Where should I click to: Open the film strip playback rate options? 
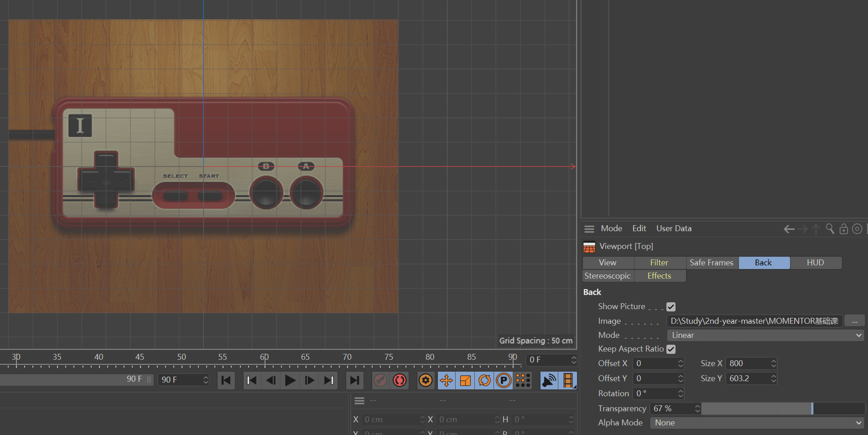coord(568,380)
